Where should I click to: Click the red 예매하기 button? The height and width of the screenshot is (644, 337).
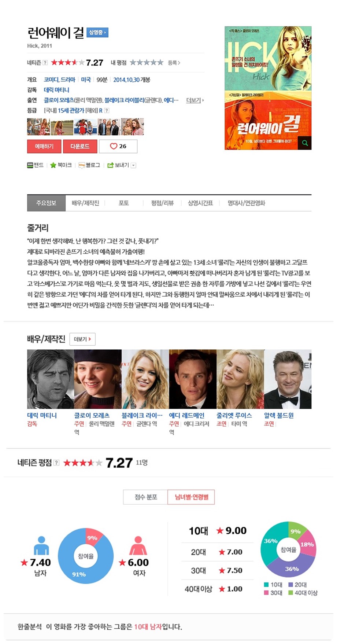click(x=44, y=146)
